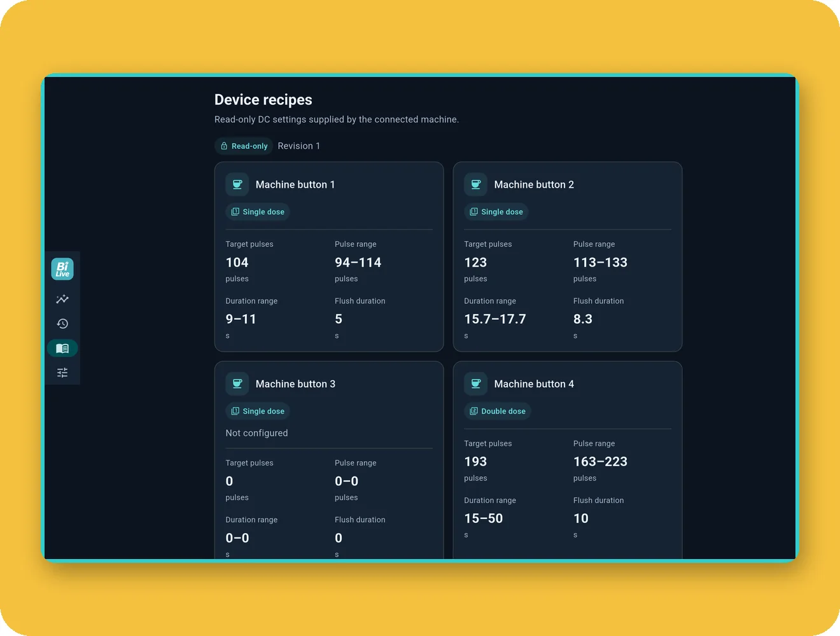Viewport: 840px width, 636px height.
Task: Click the Revision 1 label
Action: coord(299,146)
